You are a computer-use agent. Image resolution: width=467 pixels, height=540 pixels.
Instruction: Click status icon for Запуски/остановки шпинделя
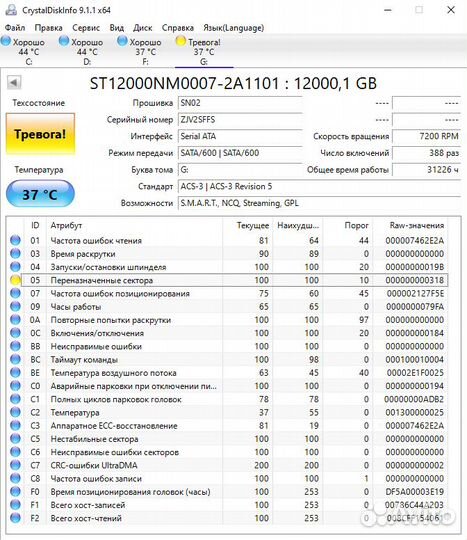[x=15, y=267]
